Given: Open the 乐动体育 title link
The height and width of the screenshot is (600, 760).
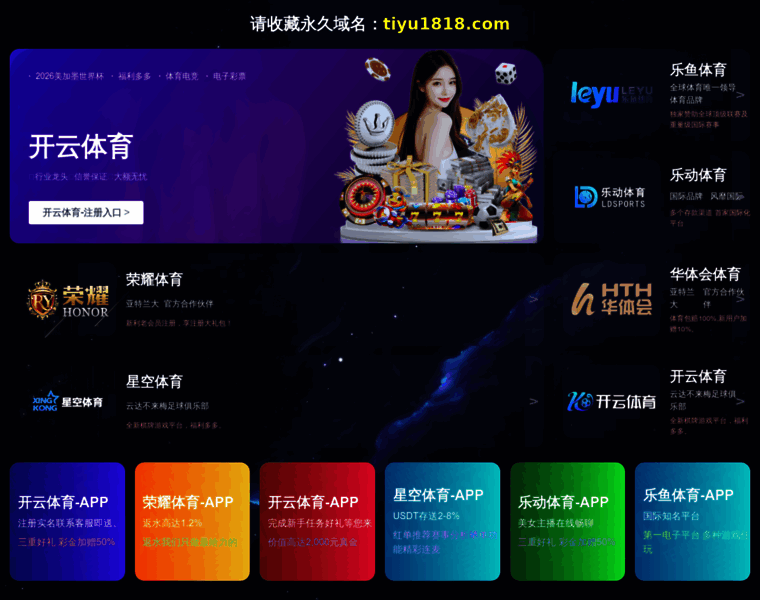Looking at the screenshot, I should click(698, 175).
